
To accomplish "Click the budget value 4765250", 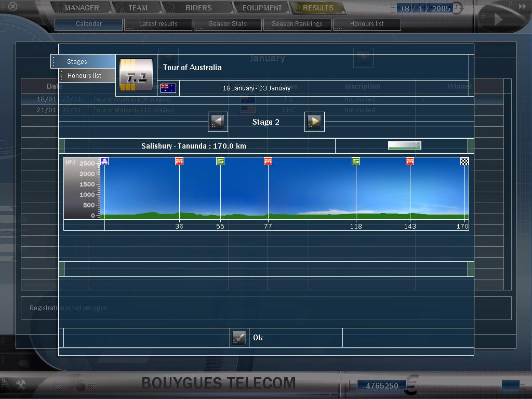I will (x=382, y=386).
